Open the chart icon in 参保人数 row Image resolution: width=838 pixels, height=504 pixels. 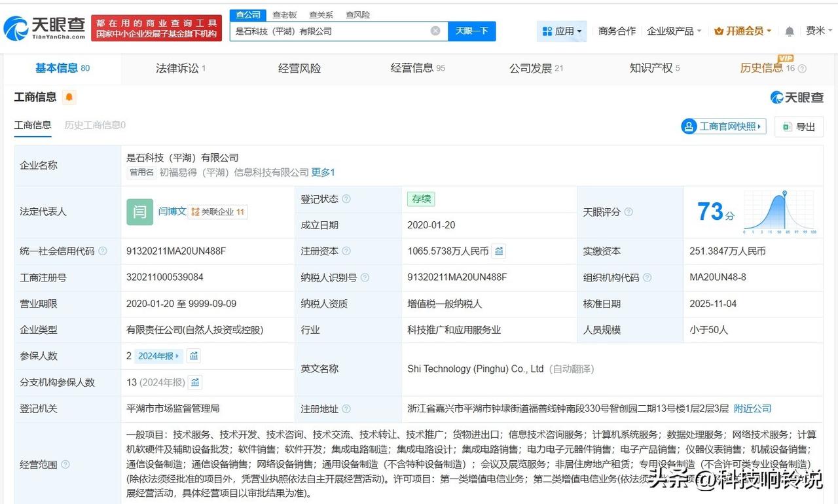click(x=193, y=356)
